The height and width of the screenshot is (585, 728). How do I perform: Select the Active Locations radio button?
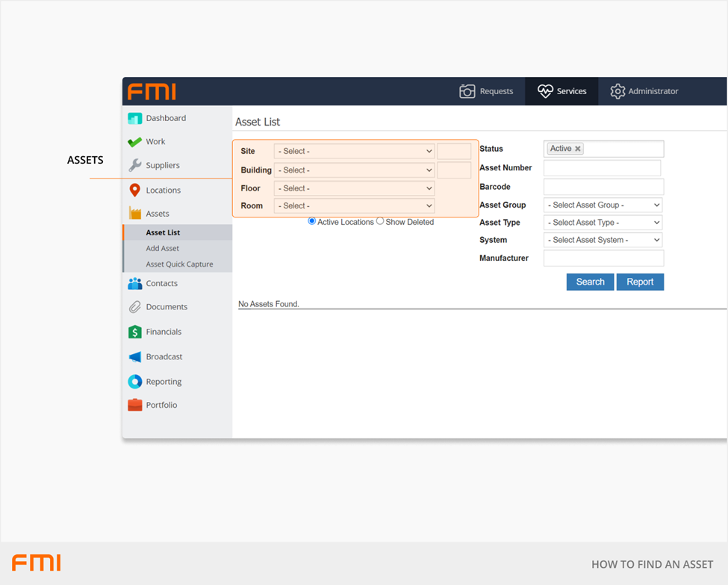coord(312,221)
